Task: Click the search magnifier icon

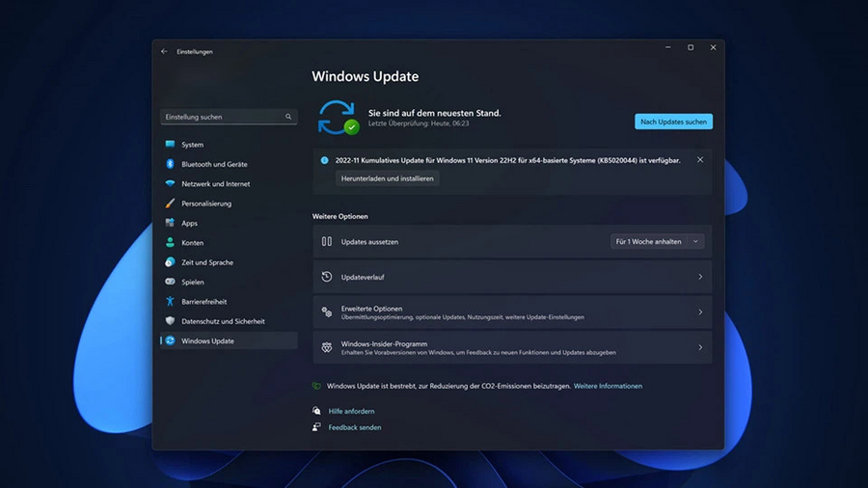Action: (x=288, y=117)
